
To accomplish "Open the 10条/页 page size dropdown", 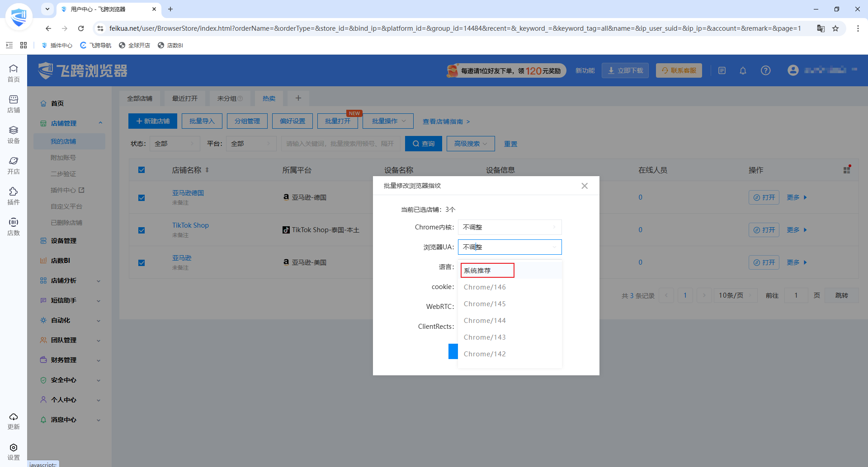I will point(736,295).
